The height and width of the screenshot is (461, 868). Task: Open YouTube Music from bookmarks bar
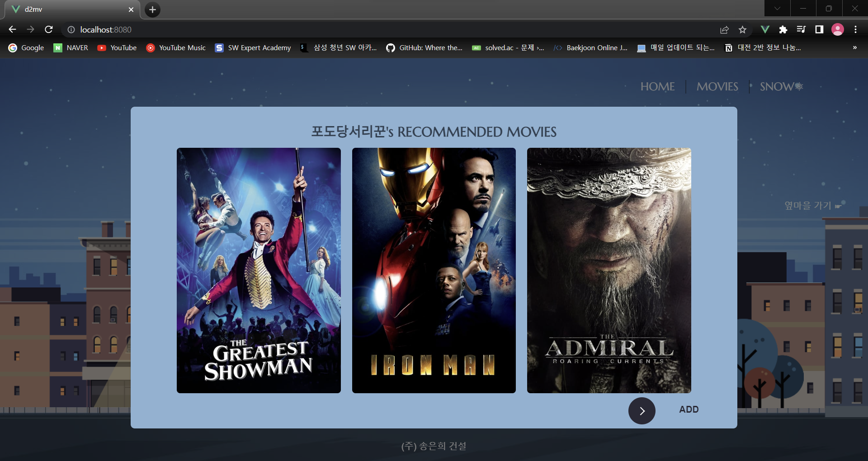pyautogui.click(x=175, y=47)
